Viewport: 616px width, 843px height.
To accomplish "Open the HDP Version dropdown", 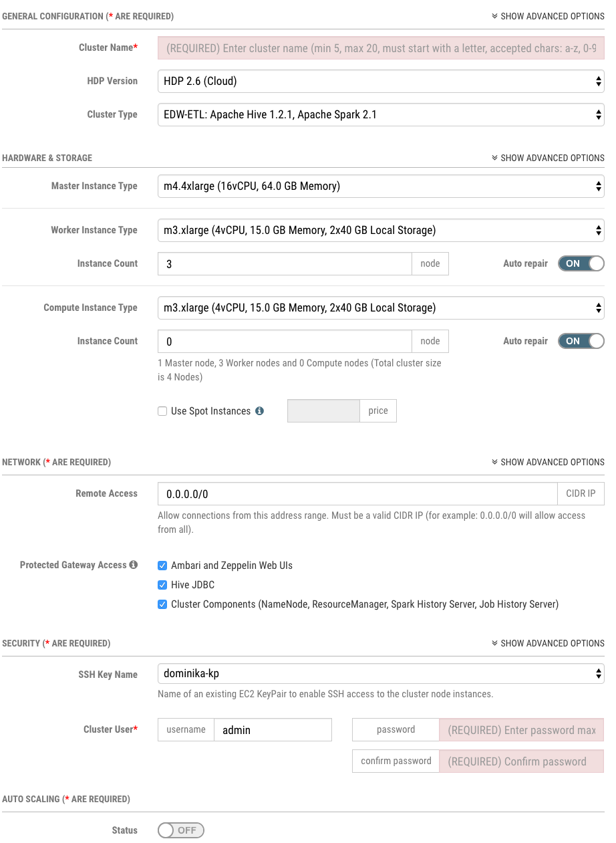I will pos(380,81).
